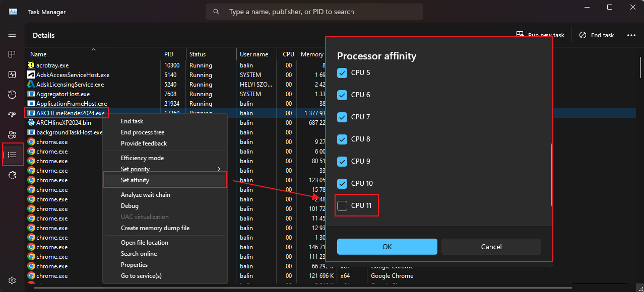Sort the list by Name column

tap(38, 54)
